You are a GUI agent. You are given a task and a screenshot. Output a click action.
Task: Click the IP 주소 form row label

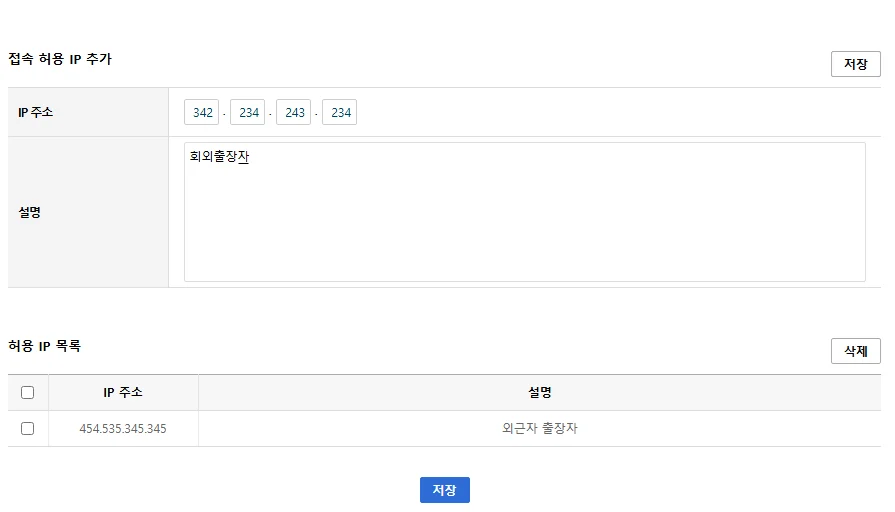[x=36, y=113]
